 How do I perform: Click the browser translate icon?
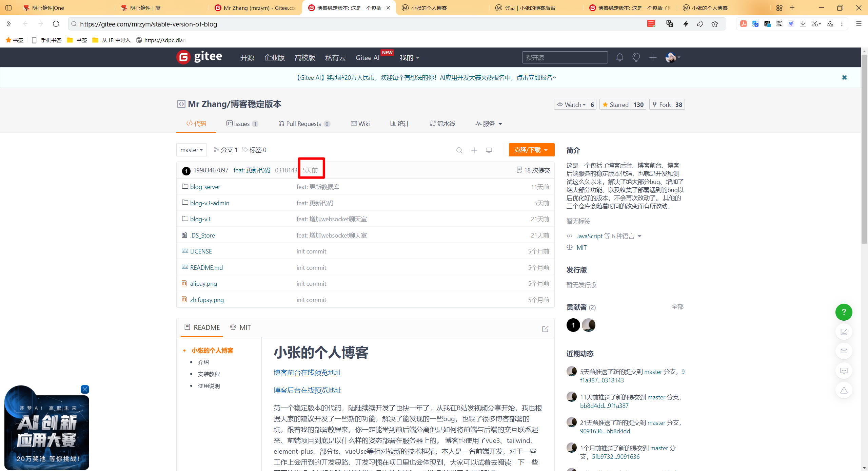click(669, 24)
